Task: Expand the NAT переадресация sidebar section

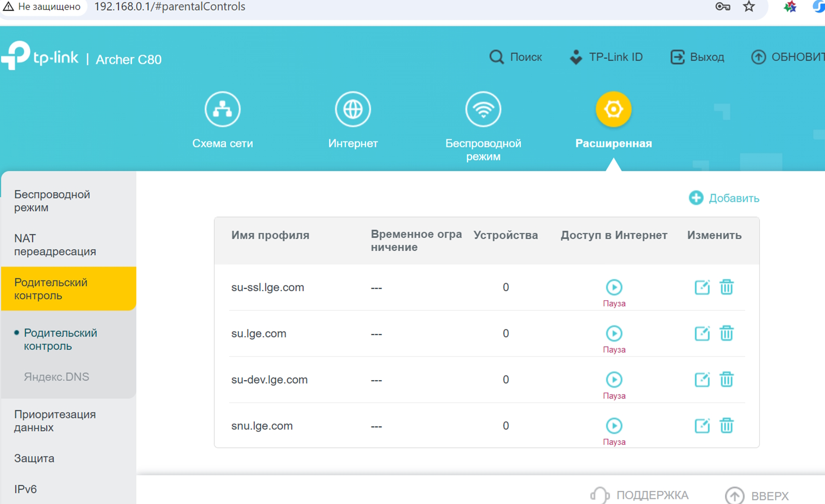Action: click(x=55, y=245)
